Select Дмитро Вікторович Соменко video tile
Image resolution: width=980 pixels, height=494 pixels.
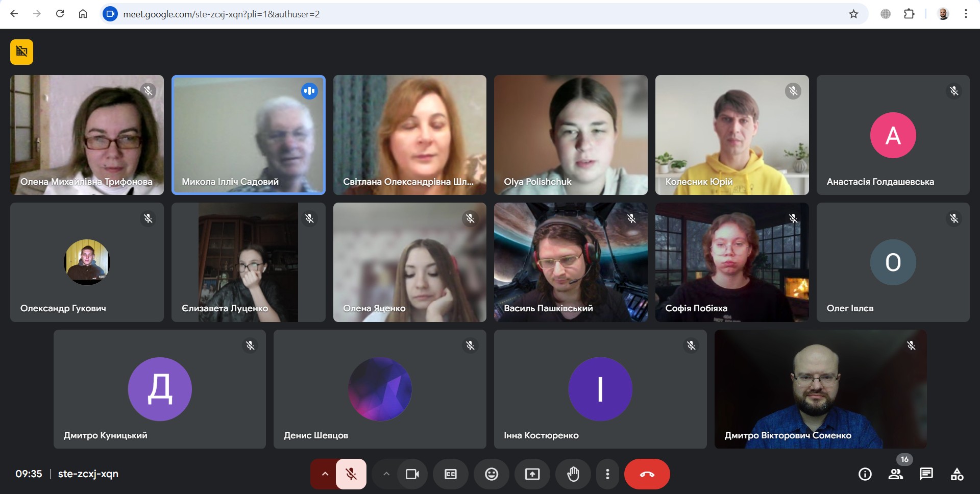coord(820,389)
